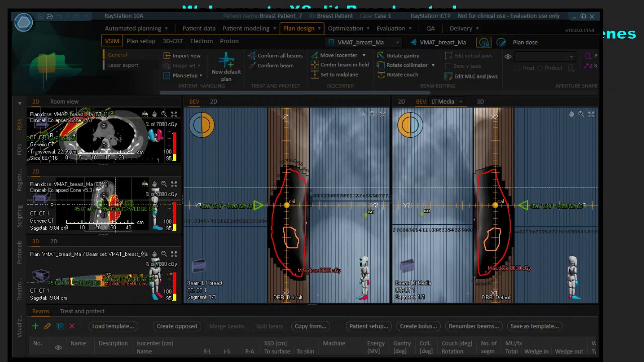Click the Load template... button

click(x=113, y=326)
